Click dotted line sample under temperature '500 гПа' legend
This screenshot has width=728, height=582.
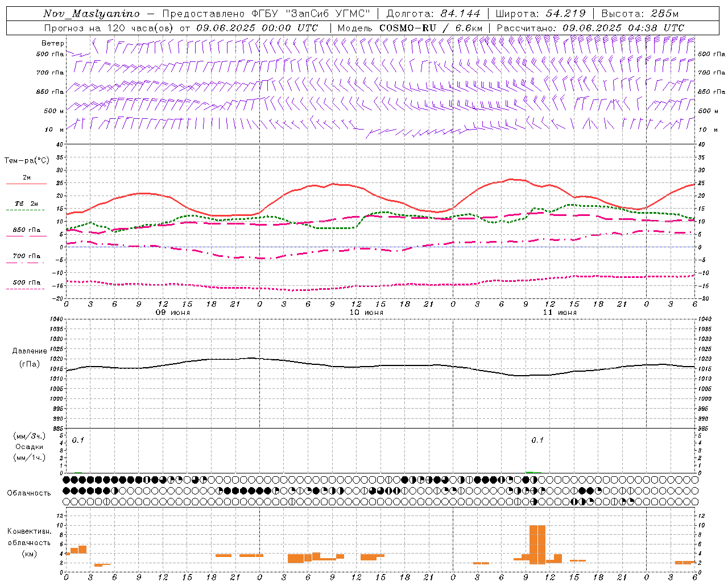[26, 289]
